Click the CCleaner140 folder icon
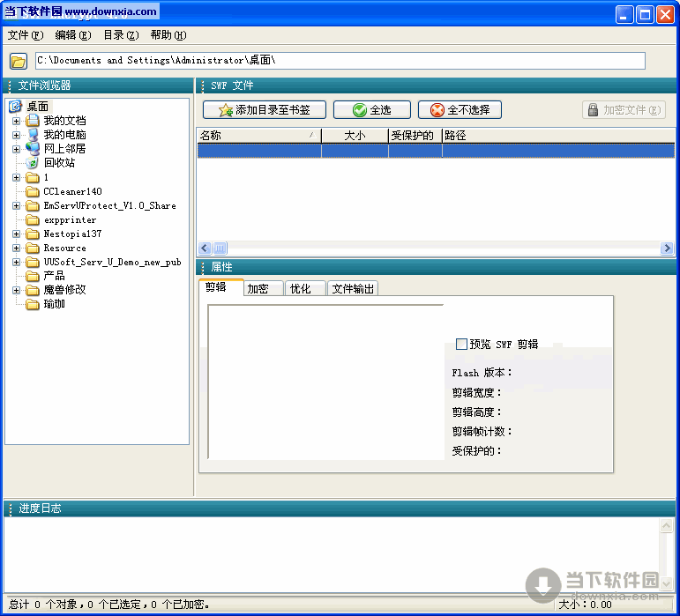 pos(33,191)
